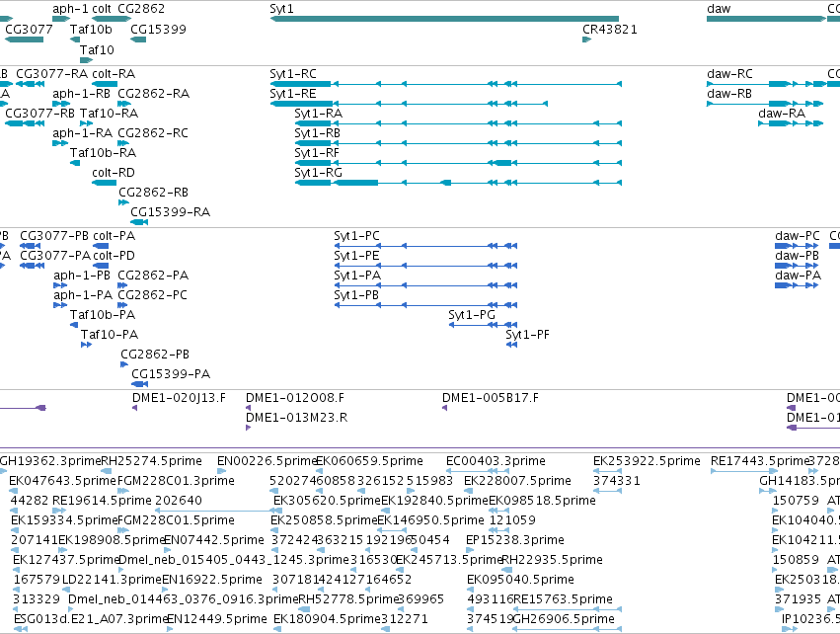The image size is (840, 634).
Task: Select the CG15399 gene label
Action: [x=158, y=30]
